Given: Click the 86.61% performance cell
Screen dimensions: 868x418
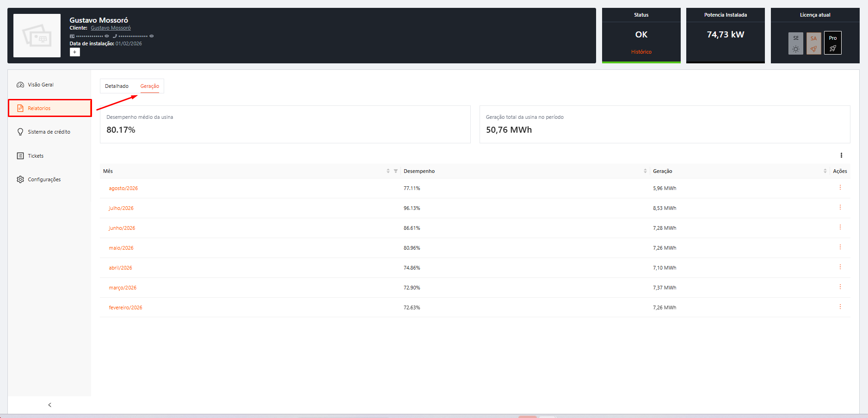Looking at the screenshot, I should pos(412,228).
